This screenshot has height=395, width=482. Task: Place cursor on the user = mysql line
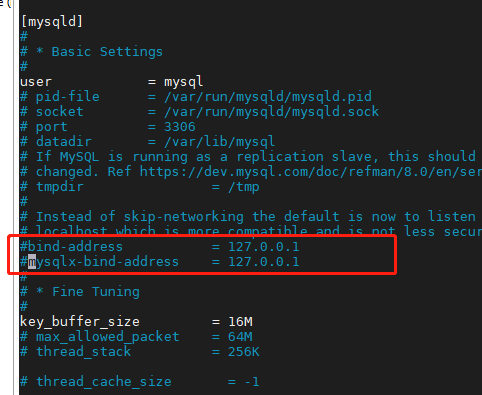click(x=111, y=82)
